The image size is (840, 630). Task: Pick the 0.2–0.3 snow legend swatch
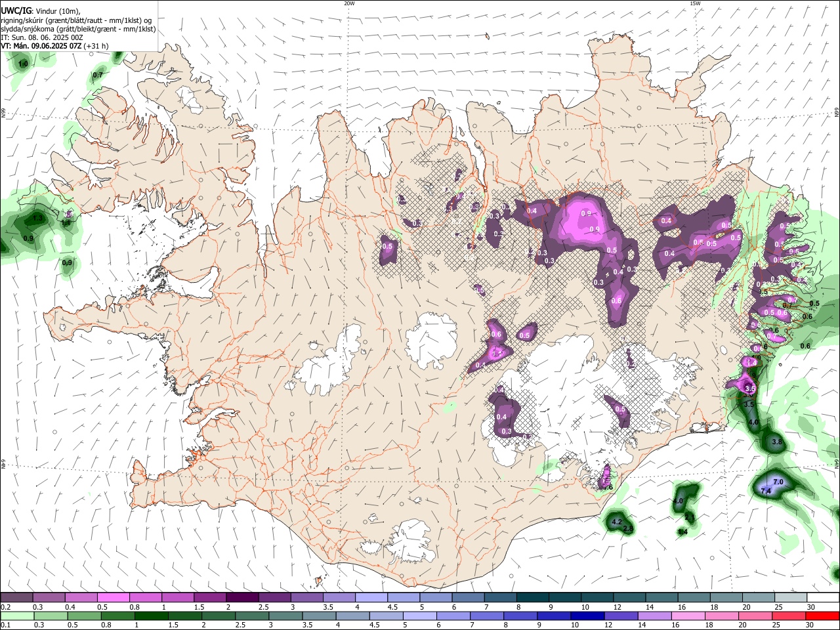point(16,598)
